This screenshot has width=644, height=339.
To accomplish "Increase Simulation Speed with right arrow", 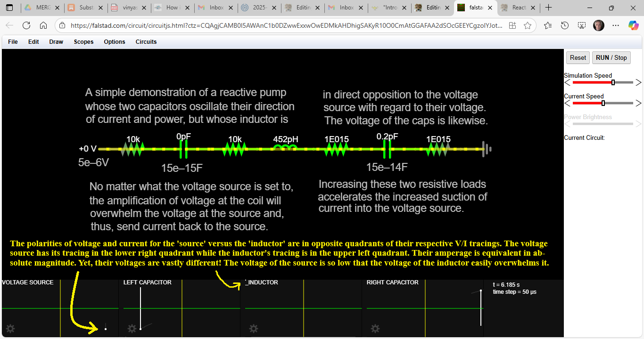I will (x=638, y=82).
